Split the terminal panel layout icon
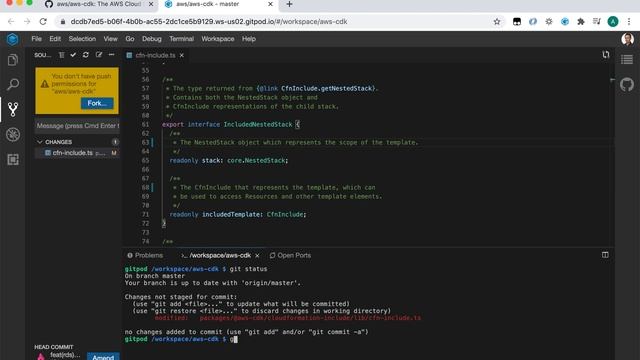The image size is (640, 360). (x=605, y=255)
